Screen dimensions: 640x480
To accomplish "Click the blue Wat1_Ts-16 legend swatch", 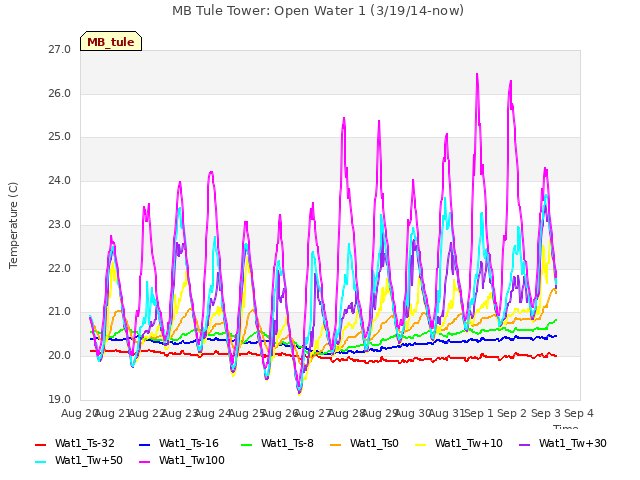I will [144, 445].
